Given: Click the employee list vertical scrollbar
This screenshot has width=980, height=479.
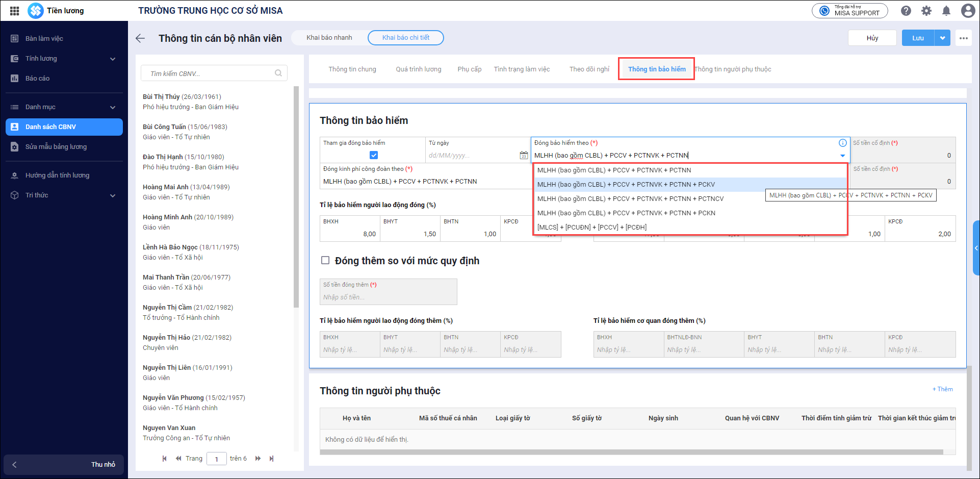Looking at the screenshot, I should (296, 197).
